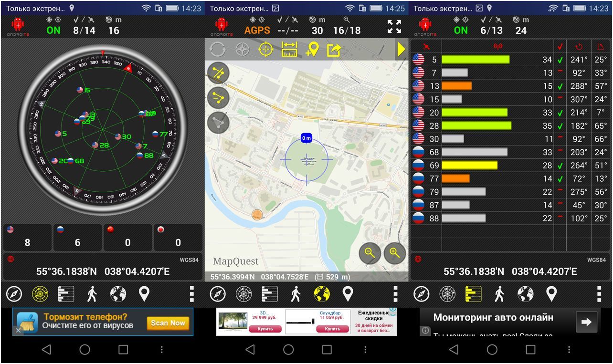
Task: Expand map toolbar with yellow arrow
Action: pos(401,50)
